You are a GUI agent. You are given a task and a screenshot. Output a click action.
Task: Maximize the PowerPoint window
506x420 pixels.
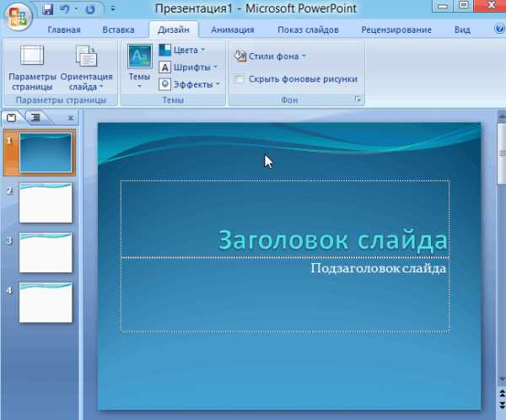(x=463, y=6)
